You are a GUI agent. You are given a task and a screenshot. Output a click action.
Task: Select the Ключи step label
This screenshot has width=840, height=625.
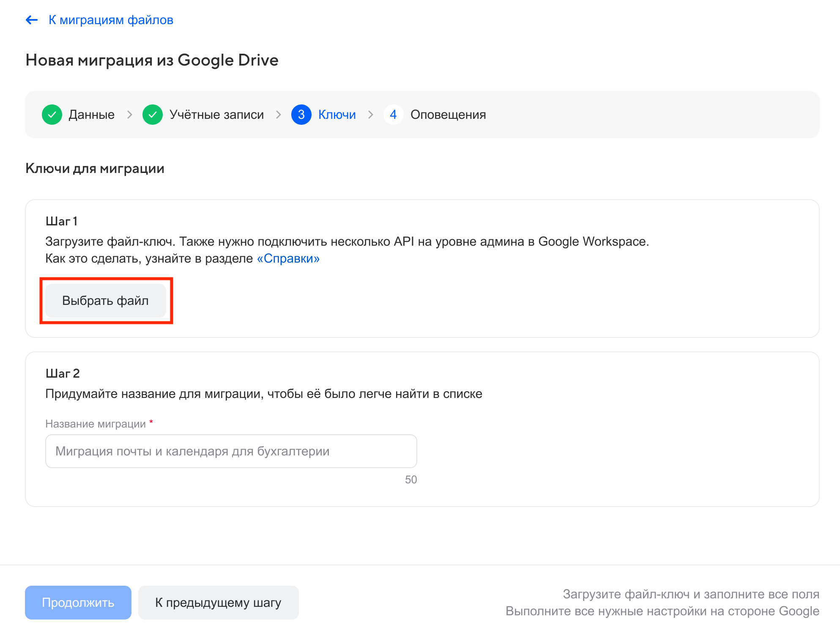[337, 115]
